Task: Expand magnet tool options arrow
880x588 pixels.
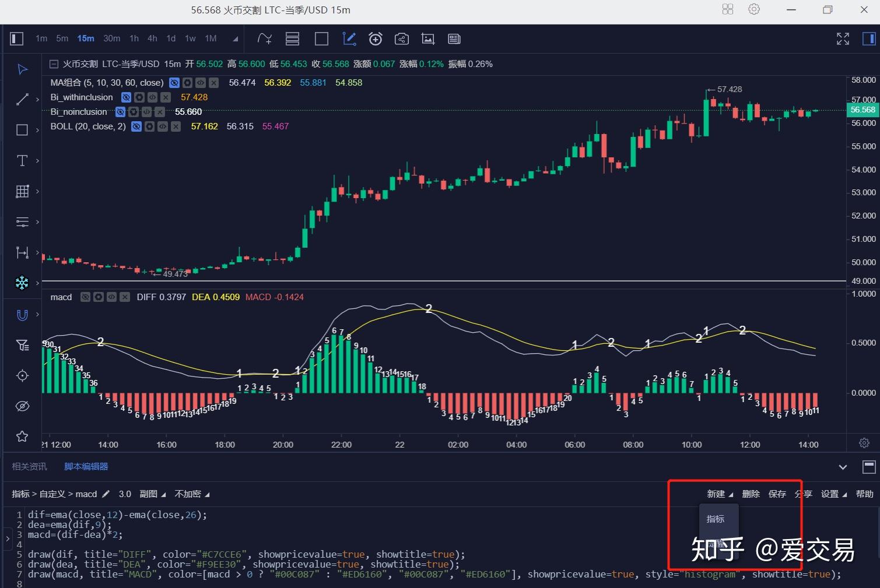Action: pos(37,315)
